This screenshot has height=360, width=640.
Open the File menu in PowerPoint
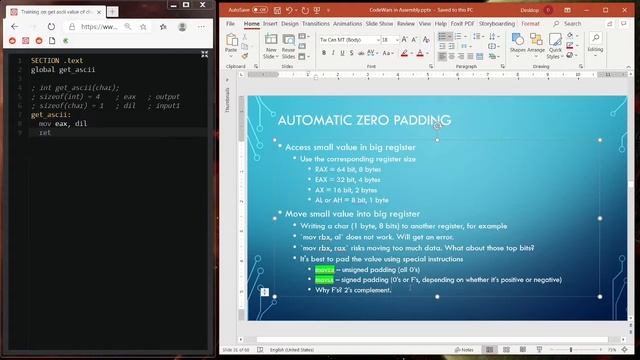pyautogui.click(x=230, y=24)
